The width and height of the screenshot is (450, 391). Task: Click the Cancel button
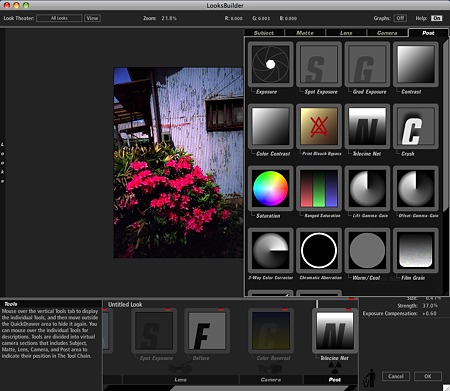[x=396, y=376]
